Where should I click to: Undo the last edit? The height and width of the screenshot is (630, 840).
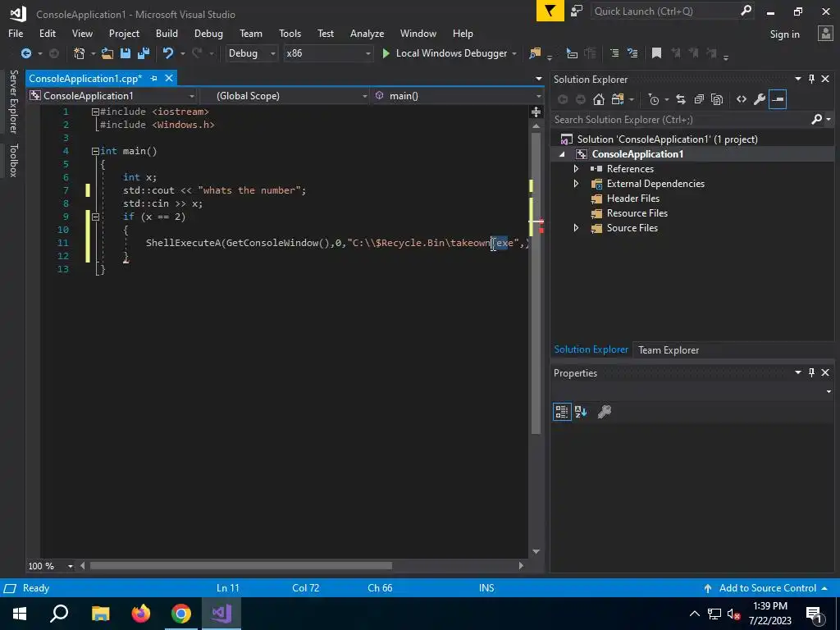point(168,53)
